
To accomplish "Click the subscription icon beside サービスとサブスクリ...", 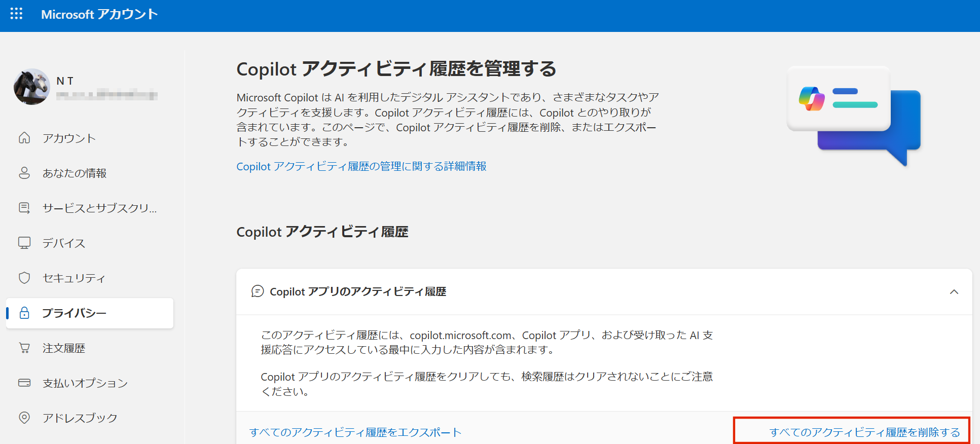I will pos(24,208).
